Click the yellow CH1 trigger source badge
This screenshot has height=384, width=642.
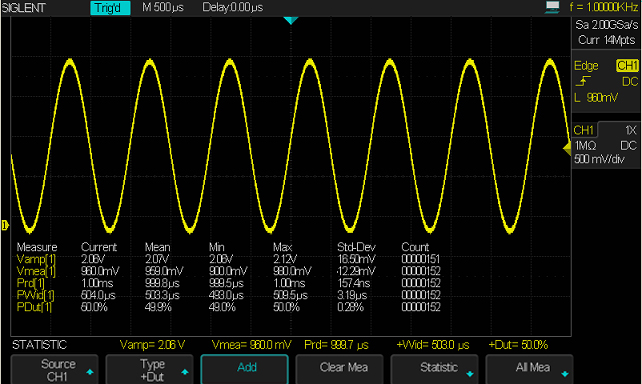(627, 66)
